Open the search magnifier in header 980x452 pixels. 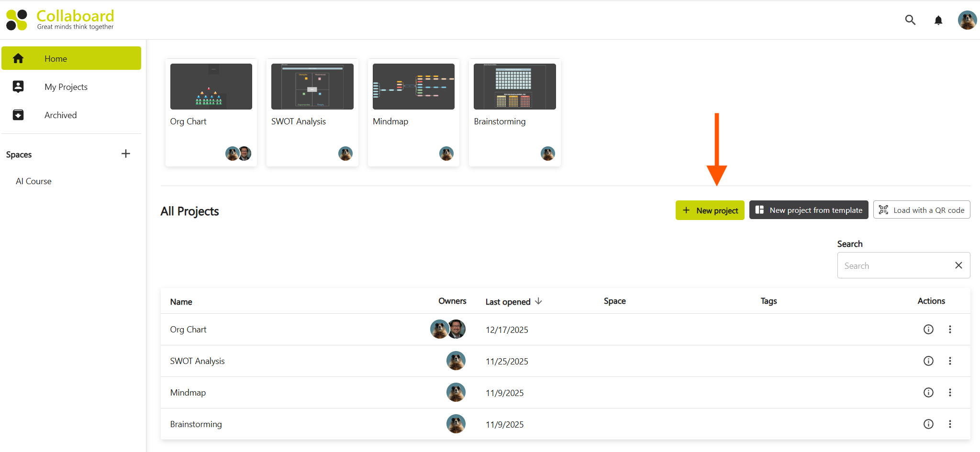[x=910, y=20]
